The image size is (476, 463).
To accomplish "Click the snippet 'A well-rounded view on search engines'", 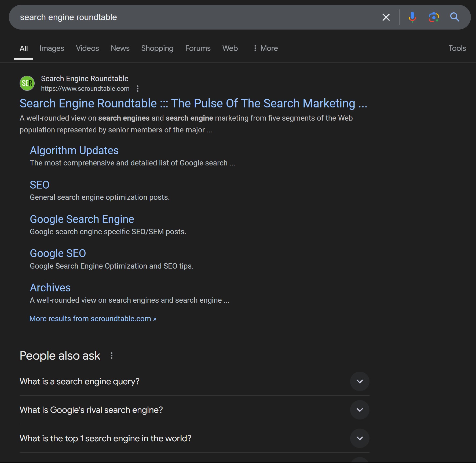I will pyautogui.click(x=186, y=124).
